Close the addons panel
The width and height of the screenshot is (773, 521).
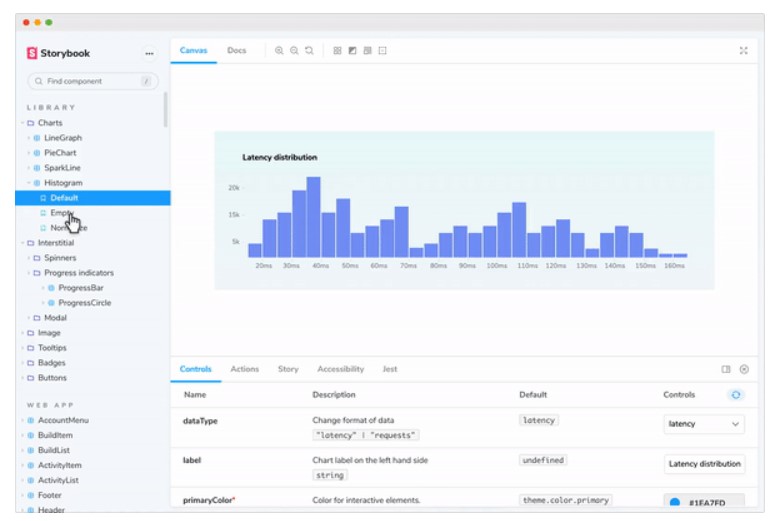(x=744, y=369)
